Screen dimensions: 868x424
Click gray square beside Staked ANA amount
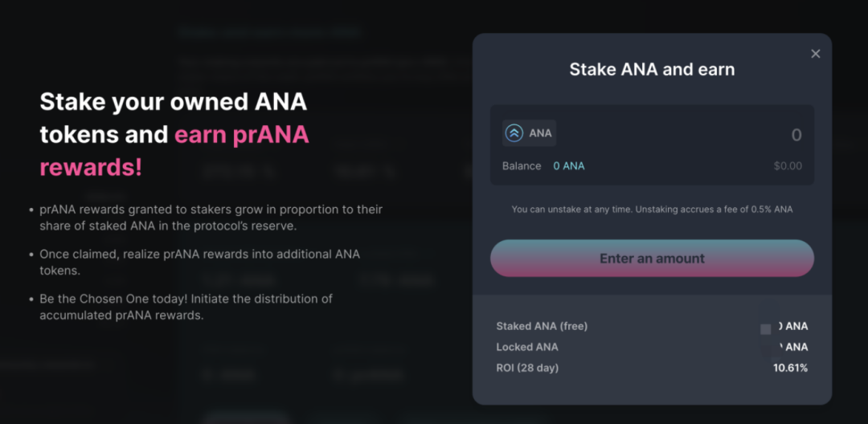pyautogui.click(x=766, y=328)
